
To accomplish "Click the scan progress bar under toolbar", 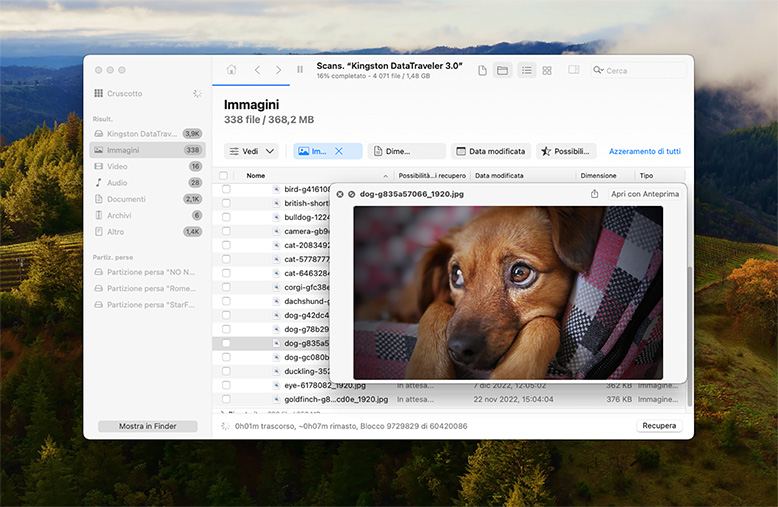I will pyautogui.click(x=251, y=85).
